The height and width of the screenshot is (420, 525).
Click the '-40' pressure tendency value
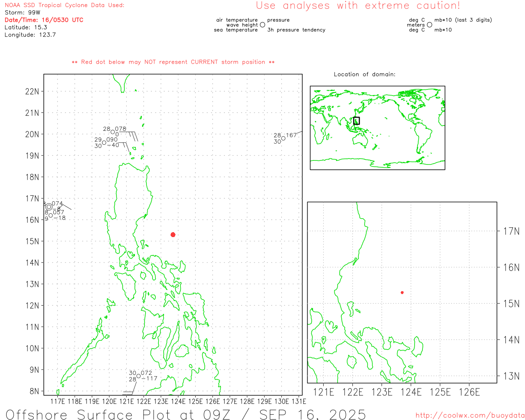tap(113, 145)
